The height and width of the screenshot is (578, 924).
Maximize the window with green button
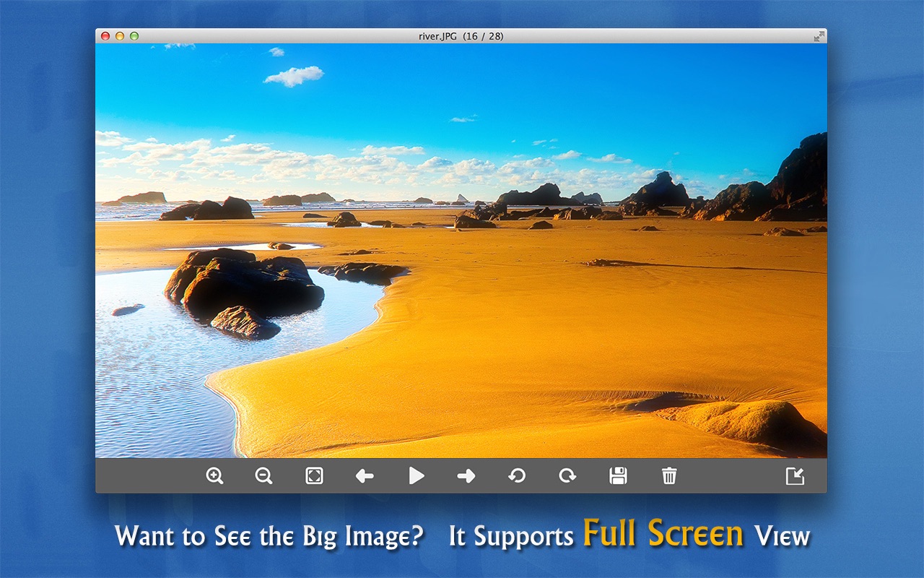tap(134, 36)
